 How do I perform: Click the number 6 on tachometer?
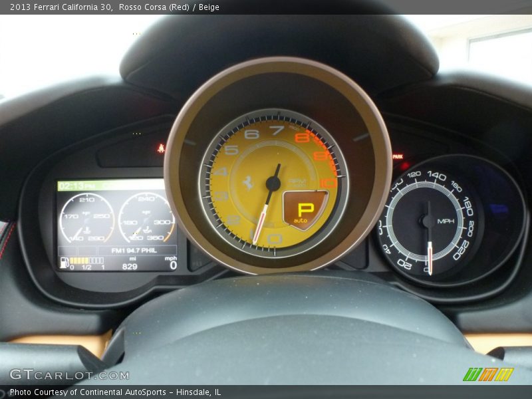click(251, 134)
